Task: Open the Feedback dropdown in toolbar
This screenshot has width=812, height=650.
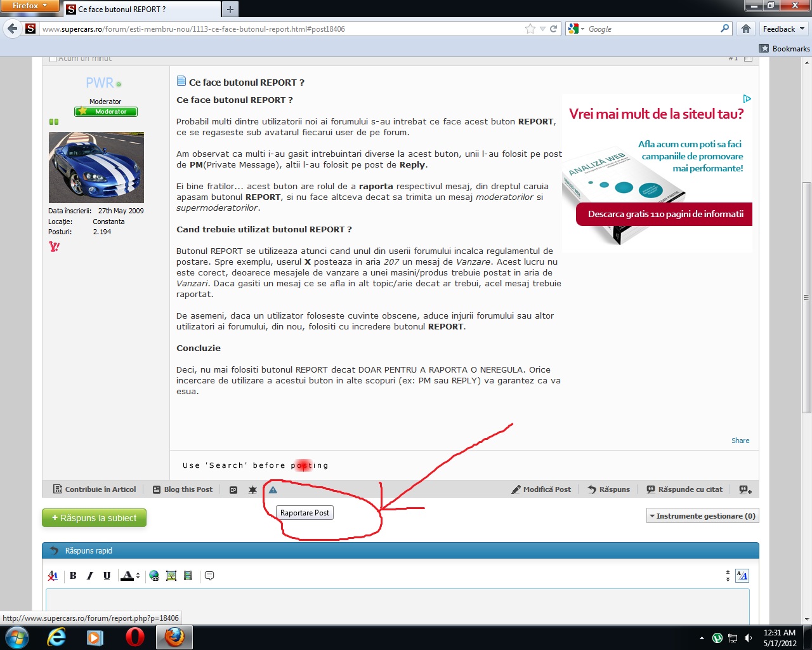Action: [x=783, y=29]
